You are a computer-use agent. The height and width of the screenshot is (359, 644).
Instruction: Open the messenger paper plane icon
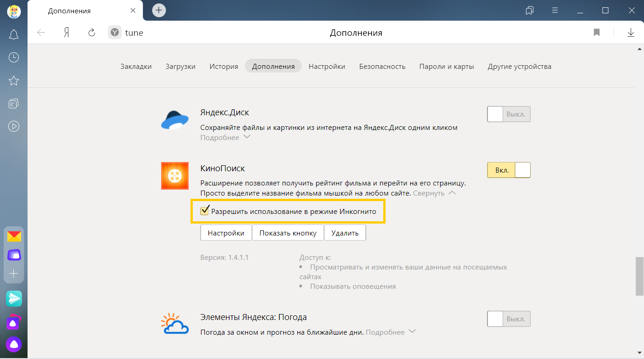14,298
